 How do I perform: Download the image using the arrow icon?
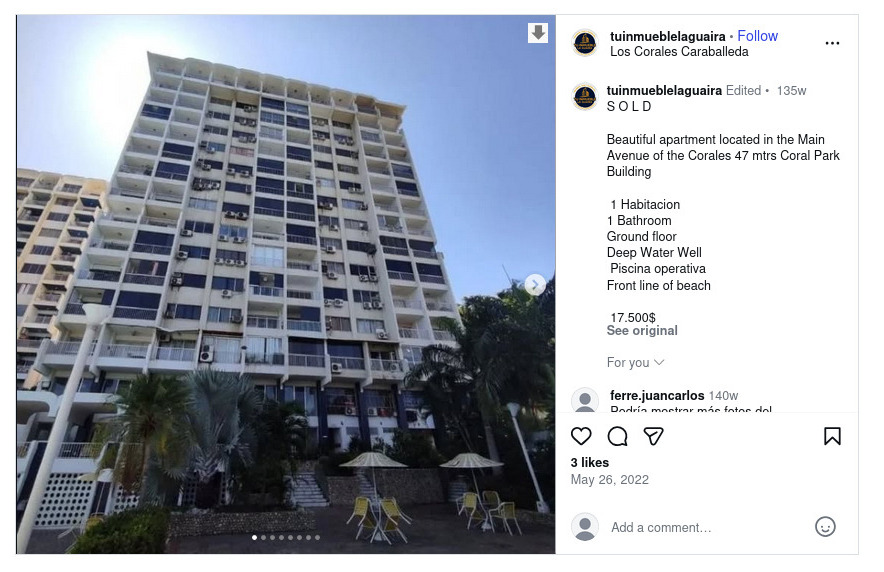click(538, 33)
